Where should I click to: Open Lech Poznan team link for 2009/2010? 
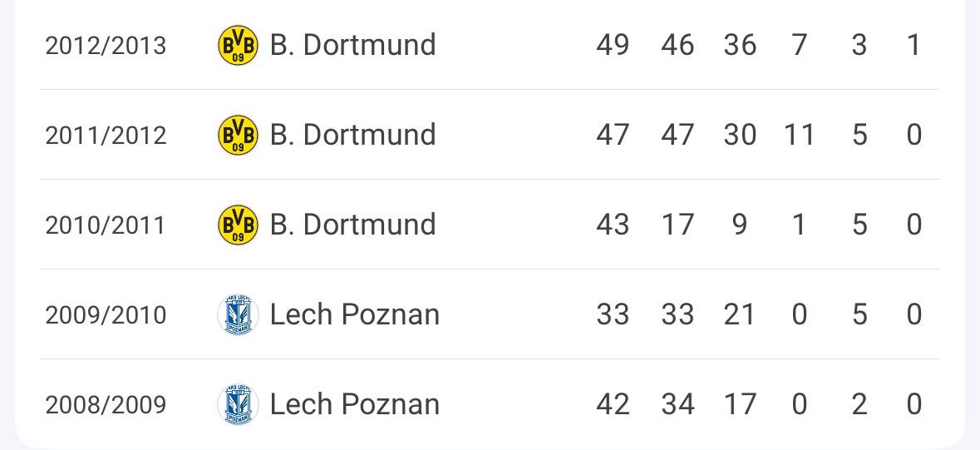pyautogui.click(x=354, y=314)
